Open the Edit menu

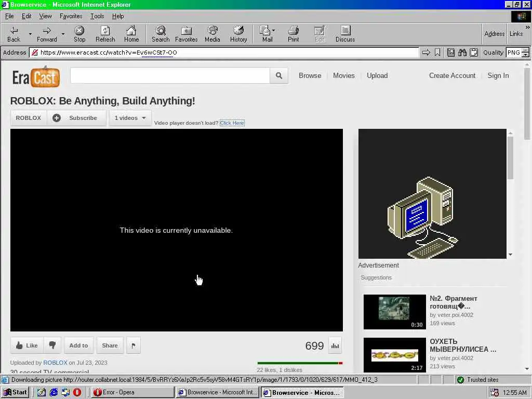[x=26, y=16]
